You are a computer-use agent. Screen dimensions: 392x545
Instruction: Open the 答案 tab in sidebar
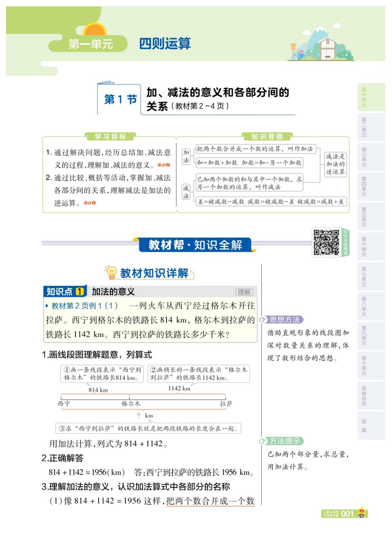click(x=363, y=424)
